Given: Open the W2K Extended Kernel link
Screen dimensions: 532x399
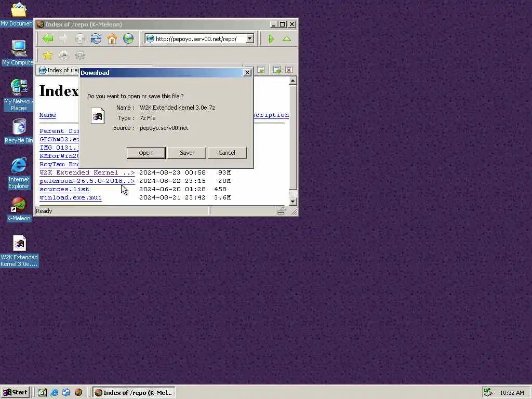Looking at the screenshot, I should tap(87, 172).
